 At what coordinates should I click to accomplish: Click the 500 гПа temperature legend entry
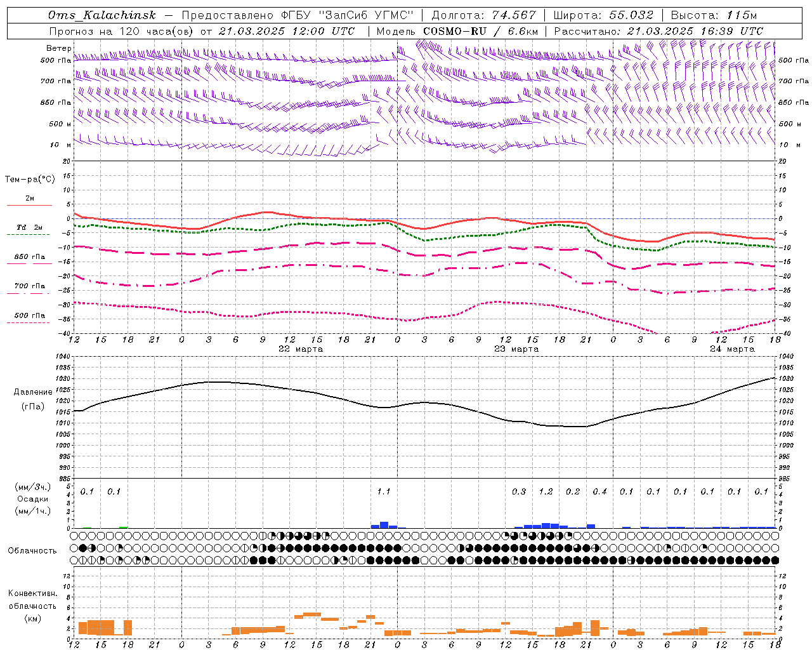click(x=30, y=315)
